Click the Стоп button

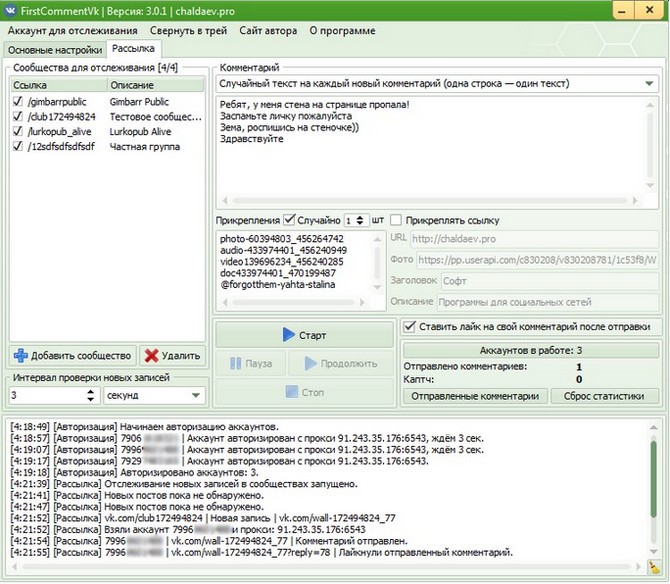(305, 392)
